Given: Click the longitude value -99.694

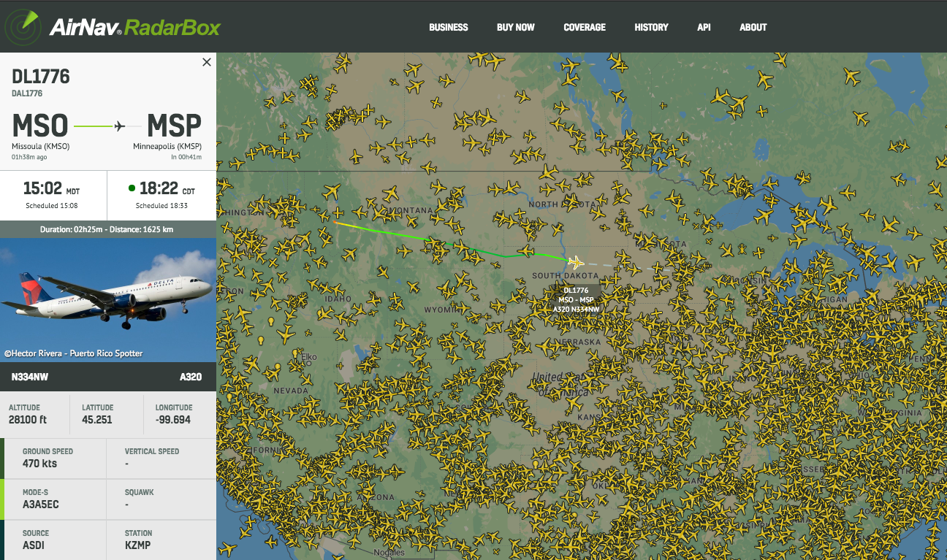Looking at the screenshot, I should pos(173,420).
